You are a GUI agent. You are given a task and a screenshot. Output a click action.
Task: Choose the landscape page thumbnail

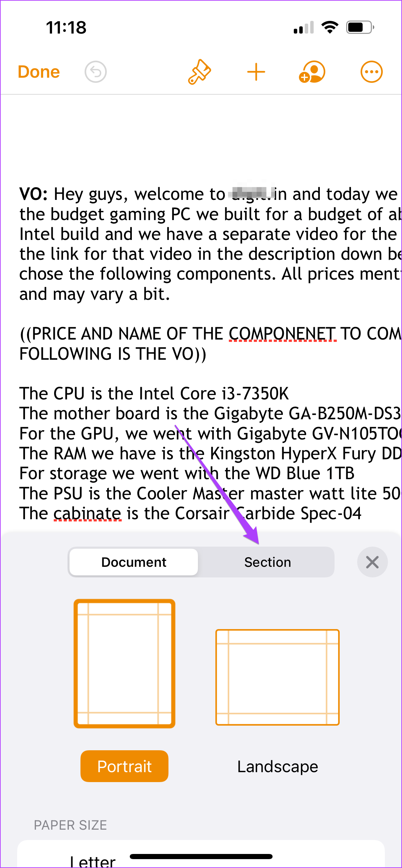tap(277, 677)
